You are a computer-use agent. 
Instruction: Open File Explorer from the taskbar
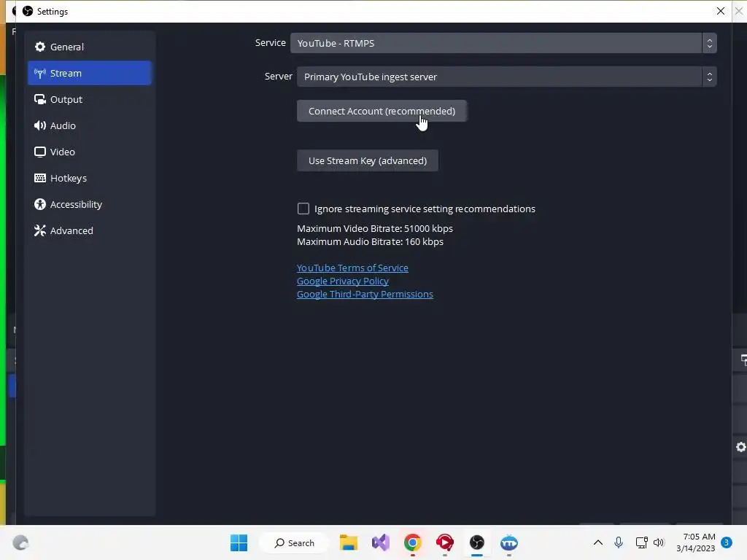tap(348, 542)
